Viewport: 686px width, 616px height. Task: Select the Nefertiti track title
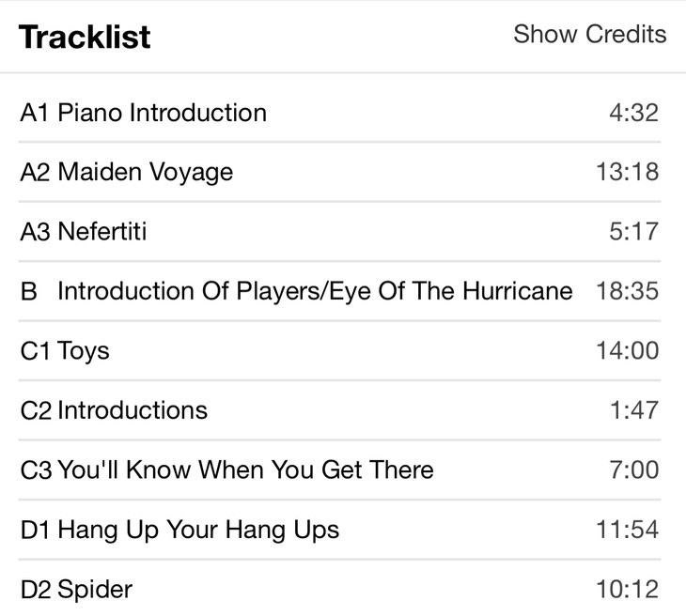[x=101, y=231]
